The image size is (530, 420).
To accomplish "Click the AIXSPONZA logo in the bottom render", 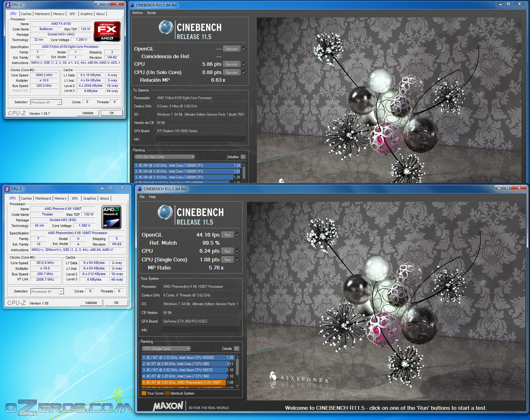I will pos(300,378).
